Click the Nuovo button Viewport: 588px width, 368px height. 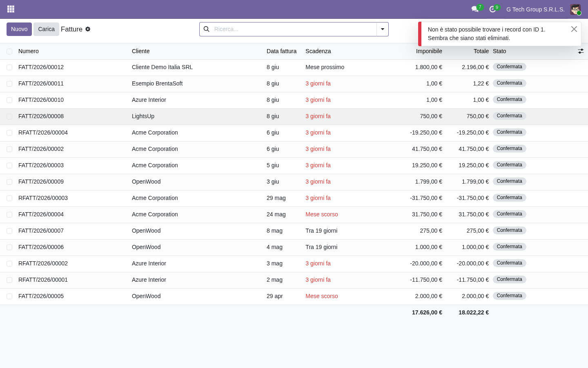[x=19, y=29]
